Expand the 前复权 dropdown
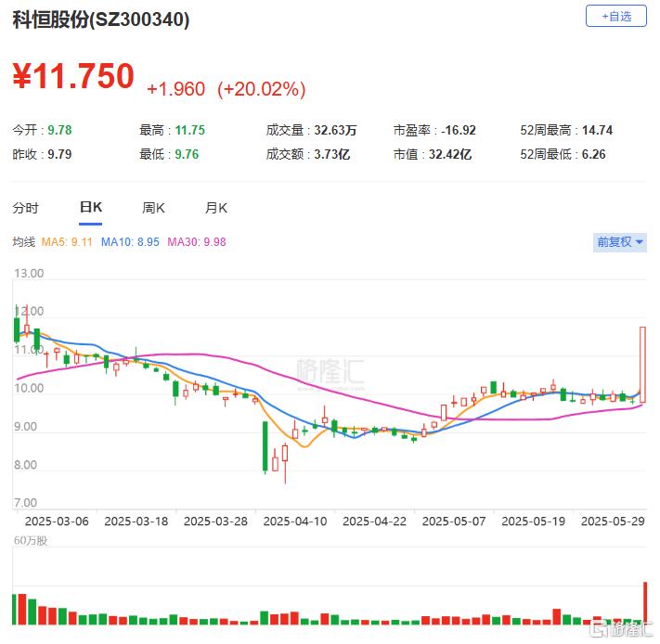Screen dimensions: 660x644 (x=619, y=242)
